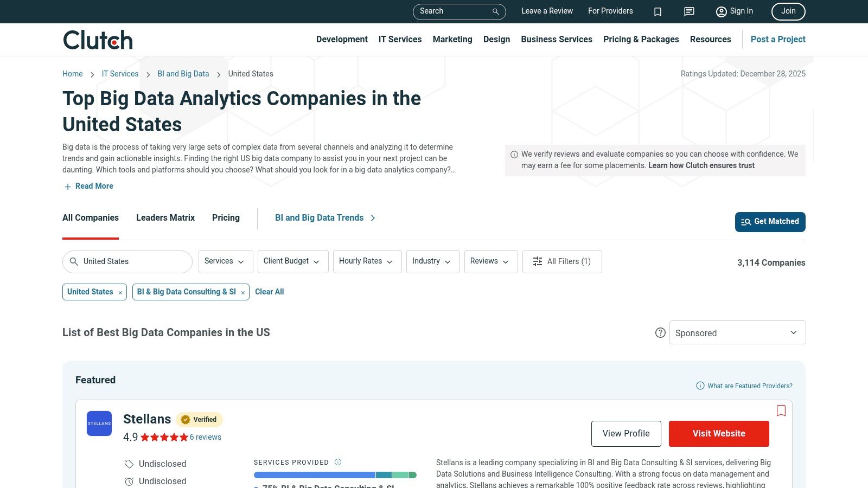The image size is (868, 488).
Task: Click the services provided progress bar
Action: pos(335,474)
